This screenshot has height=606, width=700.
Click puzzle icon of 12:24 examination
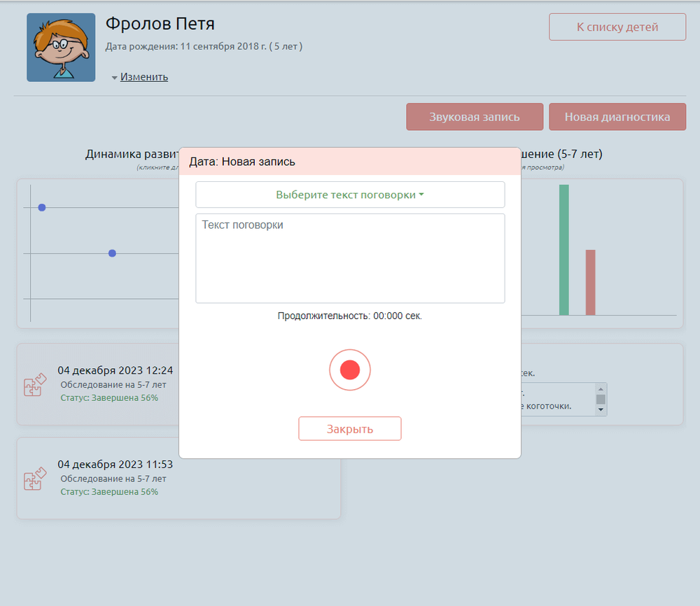click(35, 385)
